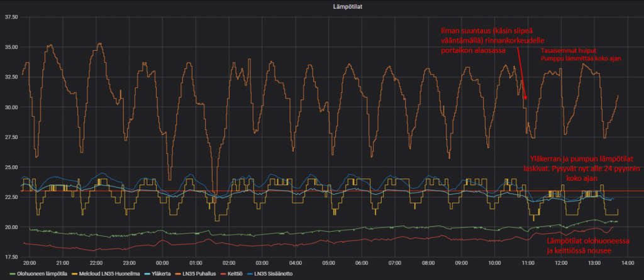
Task: Click the 20:00 time axis label
Action: click(x=30, y=263)
